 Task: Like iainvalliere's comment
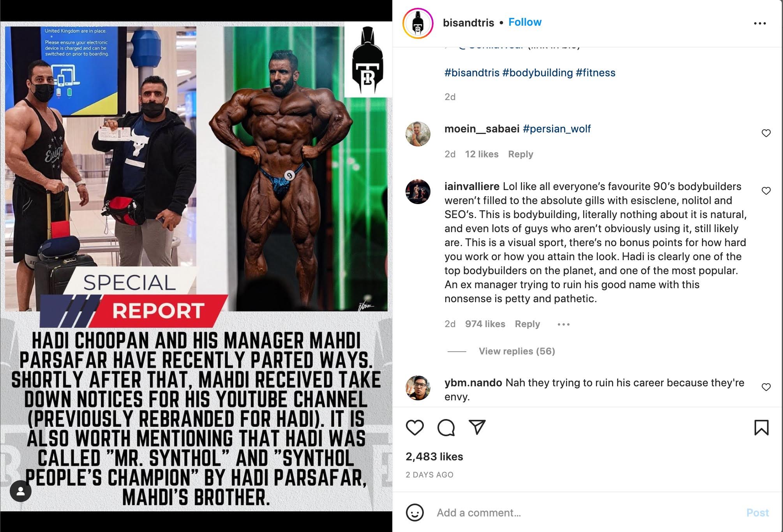(766, 191)
